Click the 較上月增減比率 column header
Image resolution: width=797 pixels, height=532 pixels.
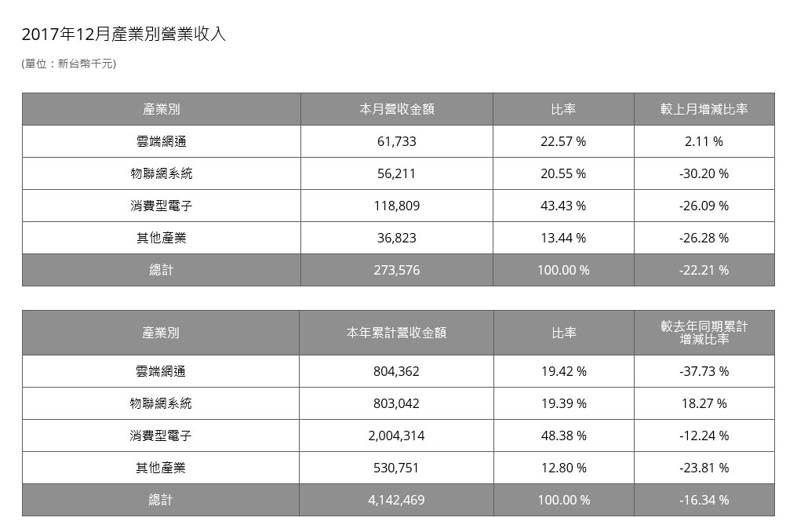tap(704, 109)
